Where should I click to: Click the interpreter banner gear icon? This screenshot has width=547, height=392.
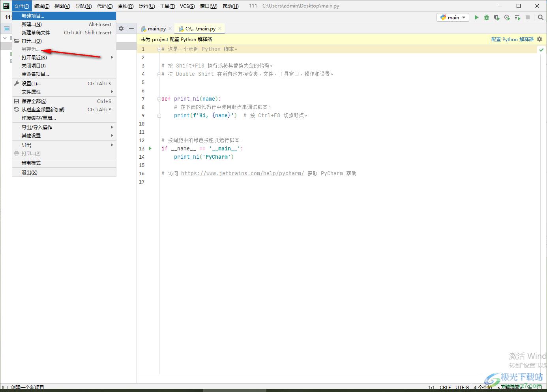point(540,39)
